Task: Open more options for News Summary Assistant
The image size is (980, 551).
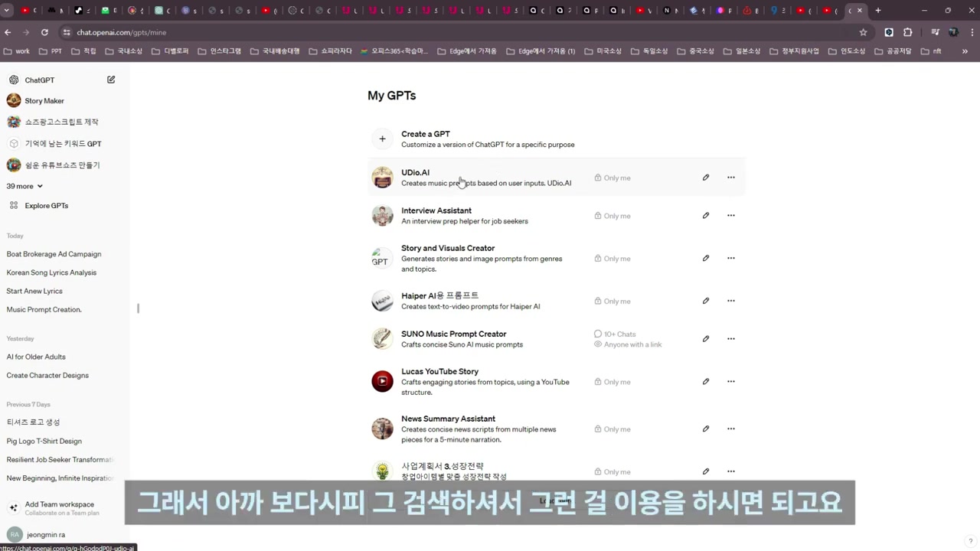Action: pyautogui.click(x=731, y=429)
